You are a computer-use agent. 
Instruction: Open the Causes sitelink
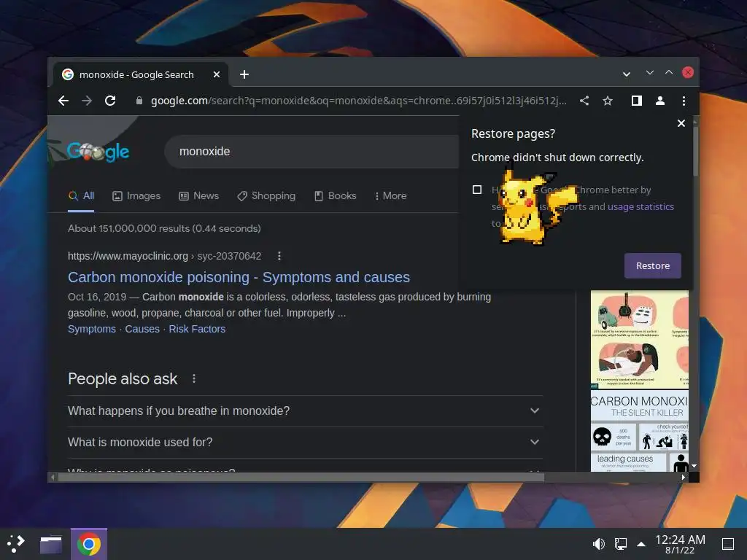tap(142, 329)
